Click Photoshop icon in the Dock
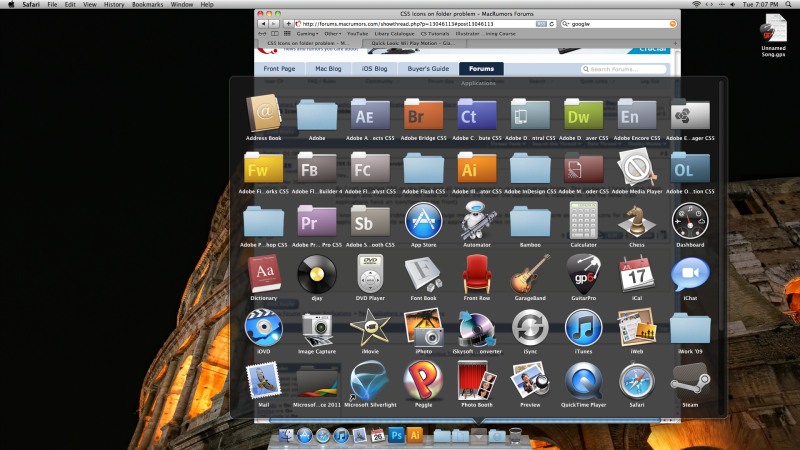Viewport: 800px width, 450px height. click(396, 435)
